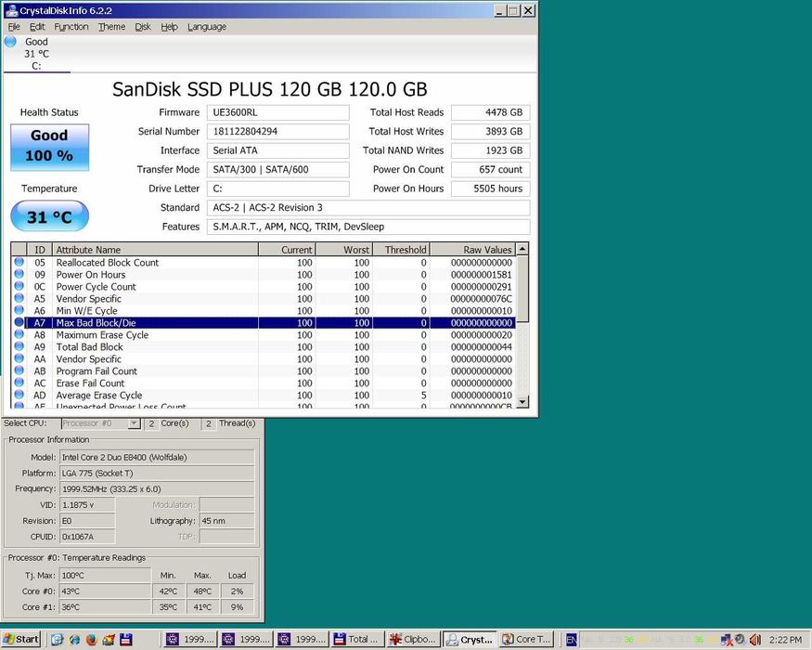Open Select CPU dropdown in Core Temp
The image size is (812, 650).
tap(135, 423)
